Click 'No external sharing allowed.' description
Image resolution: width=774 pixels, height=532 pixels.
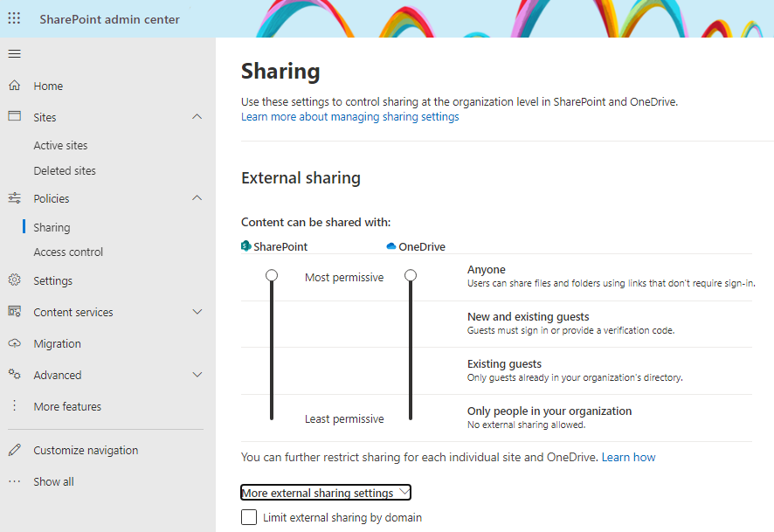coord(526,425)
